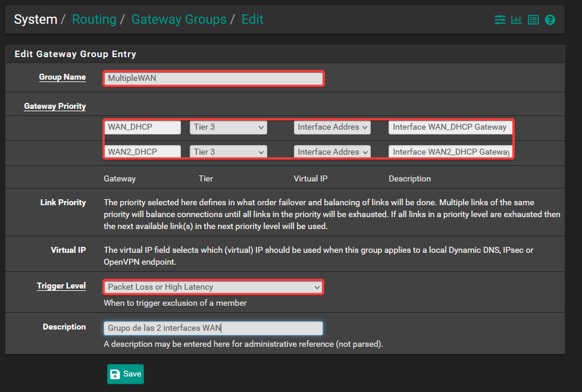
Task: Open the related log entries icon
Action: pos(533,20)
